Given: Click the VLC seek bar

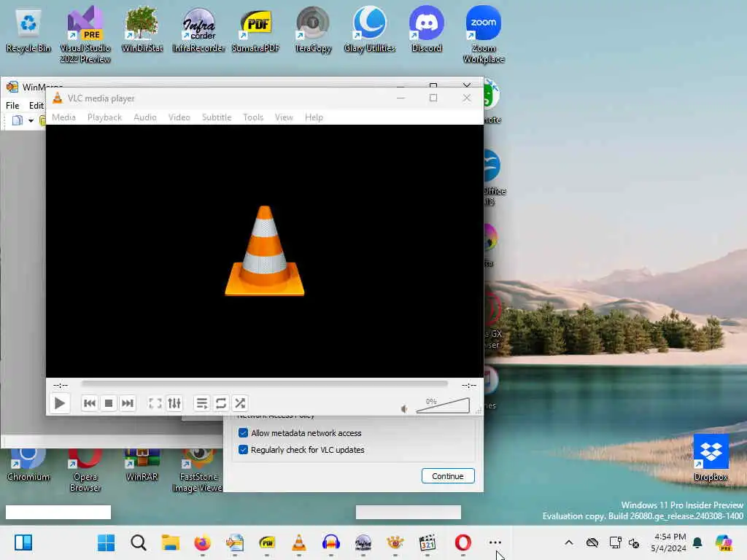Looking at the screenshot, I should (x=264, y=384).
